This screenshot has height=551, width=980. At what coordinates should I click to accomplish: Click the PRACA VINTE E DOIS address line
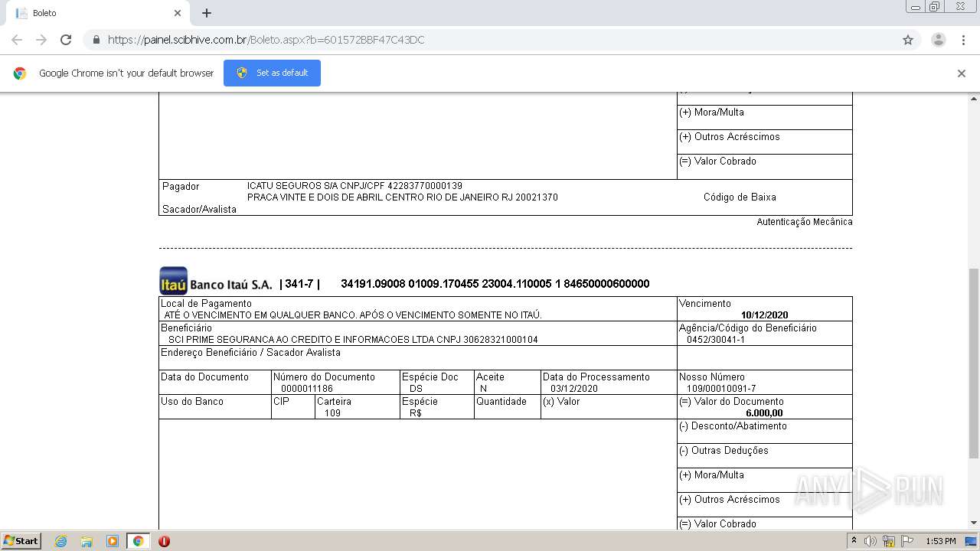pos(403,197)
